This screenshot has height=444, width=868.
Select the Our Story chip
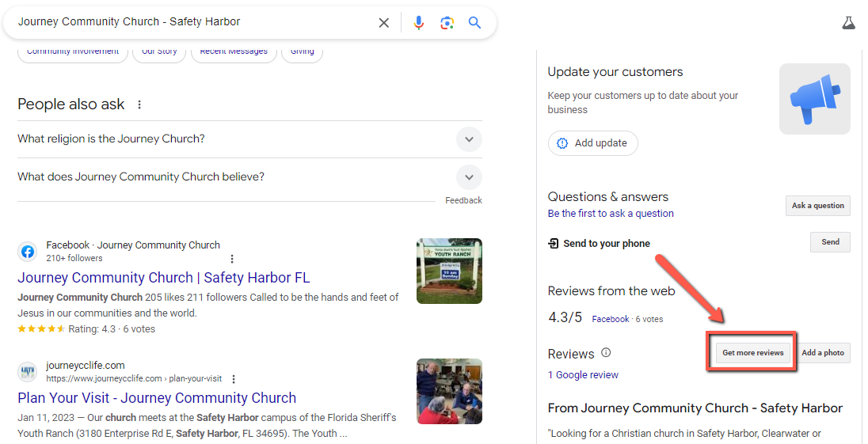coord(159,52)
